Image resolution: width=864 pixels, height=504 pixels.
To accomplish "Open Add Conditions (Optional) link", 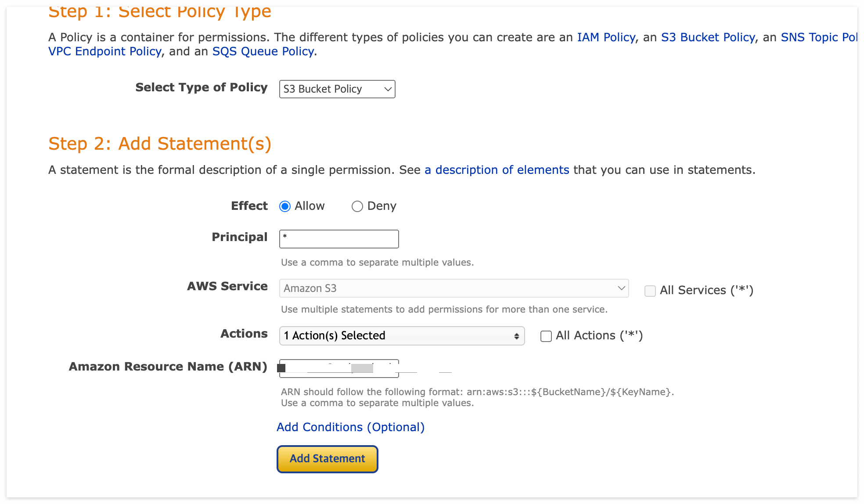I will click(350, 427).
